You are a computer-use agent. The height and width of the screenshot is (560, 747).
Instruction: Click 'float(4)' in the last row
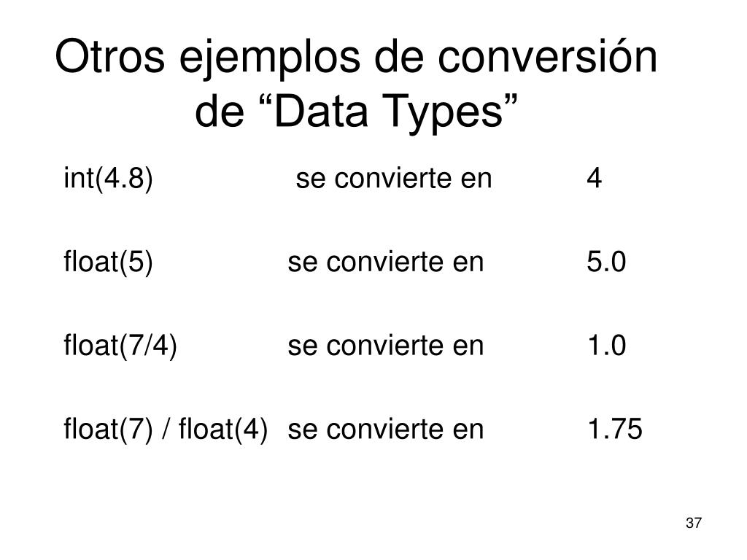click(223, 429)
